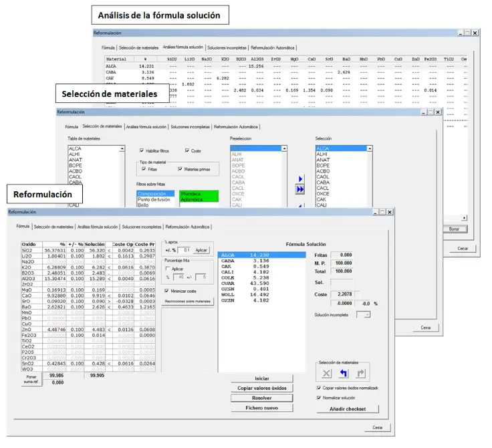This screenshot has height=448, width=492.
Task: Switch to Reformulación Automática tab in front window
Action: click(x=188, y=227)
